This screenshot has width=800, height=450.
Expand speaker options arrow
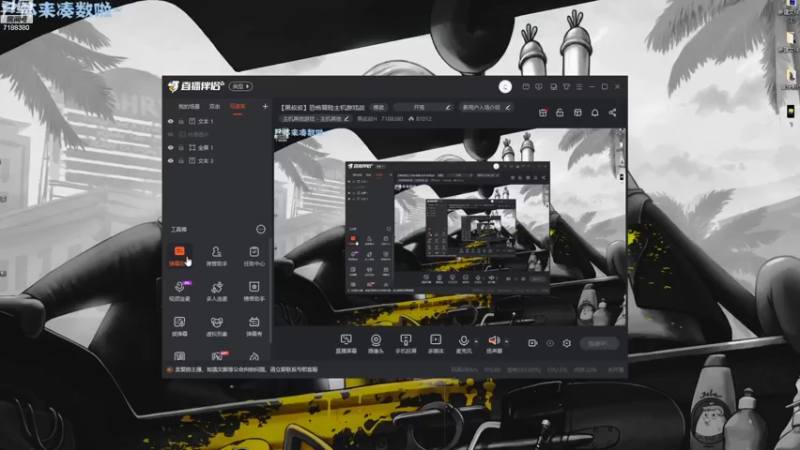pos(506,341)
